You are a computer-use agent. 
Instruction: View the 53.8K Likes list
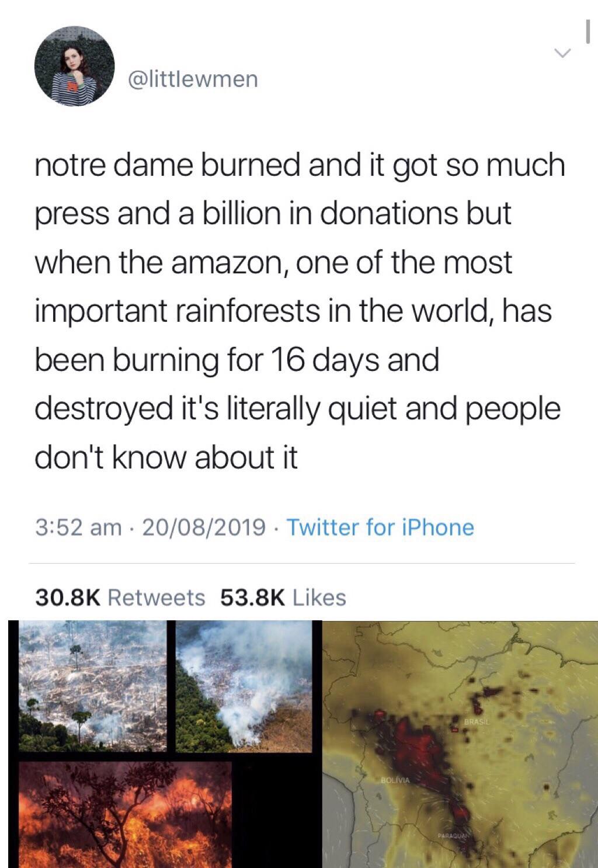pos(283,597)
